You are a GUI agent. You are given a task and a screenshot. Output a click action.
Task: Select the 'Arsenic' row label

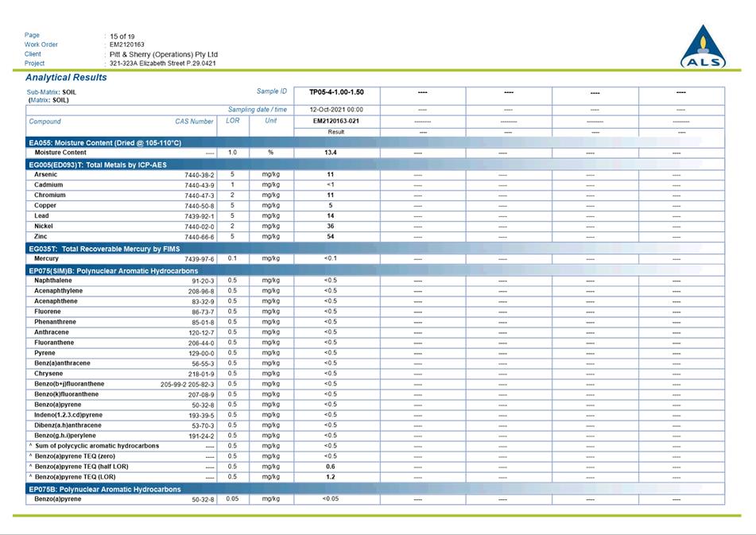tap(46, 175)
